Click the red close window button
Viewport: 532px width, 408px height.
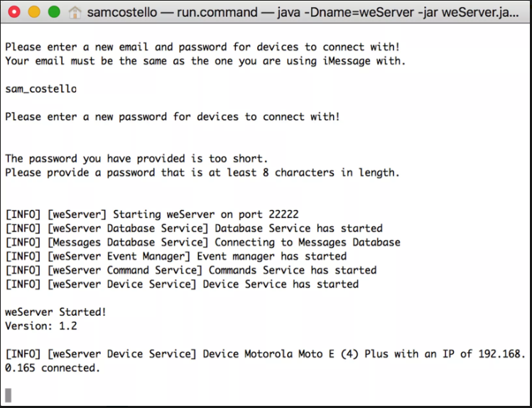pos(14,12)
